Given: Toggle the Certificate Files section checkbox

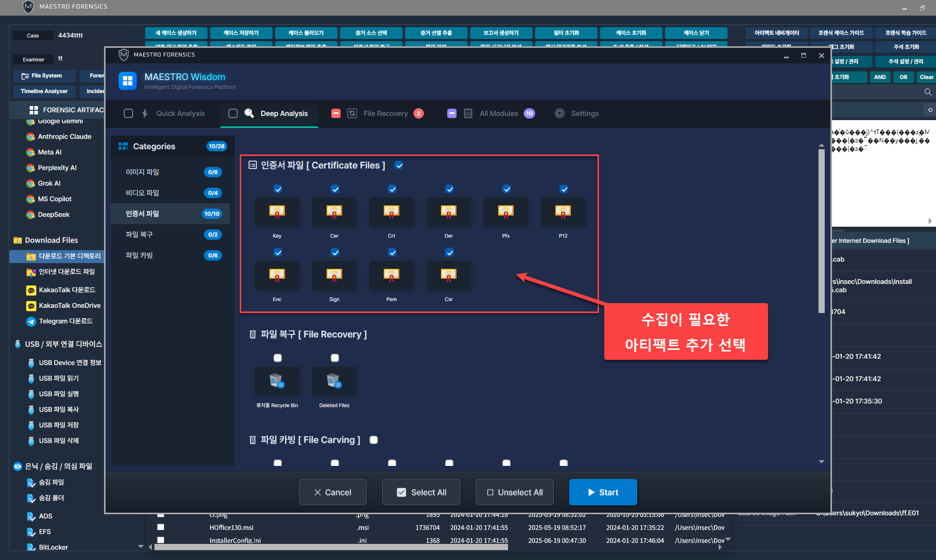Looking at the screenshot, I should coord(399,165).
